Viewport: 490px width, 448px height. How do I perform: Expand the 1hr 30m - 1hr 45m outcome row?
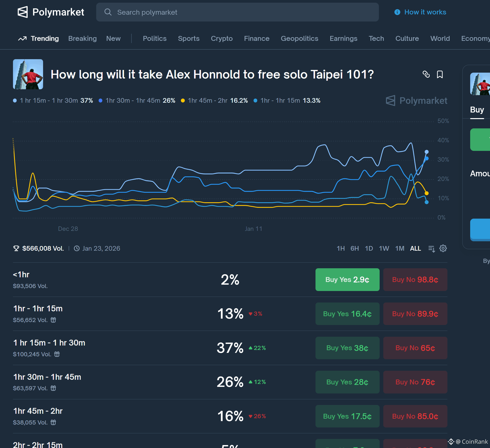click(122, 382)
